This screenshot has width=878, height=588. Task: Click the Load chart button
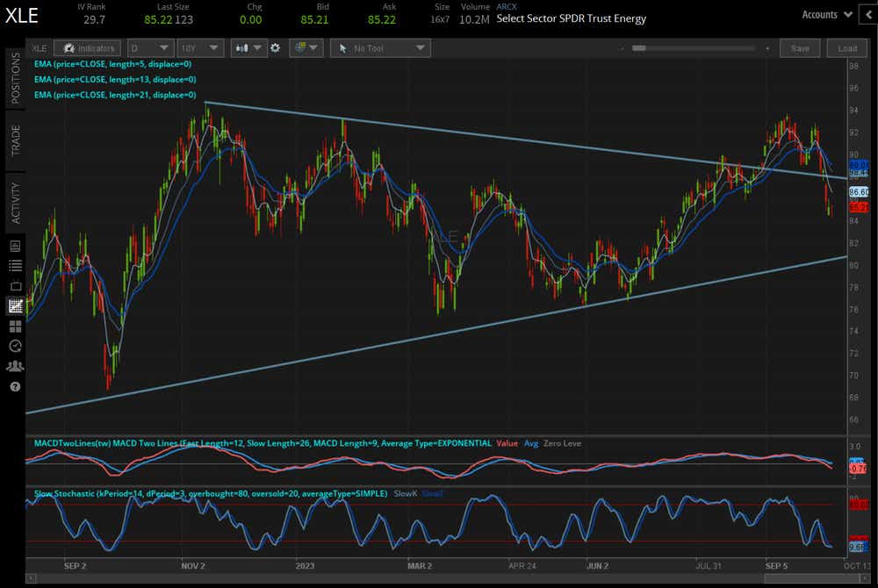click(x=846, y=48)
